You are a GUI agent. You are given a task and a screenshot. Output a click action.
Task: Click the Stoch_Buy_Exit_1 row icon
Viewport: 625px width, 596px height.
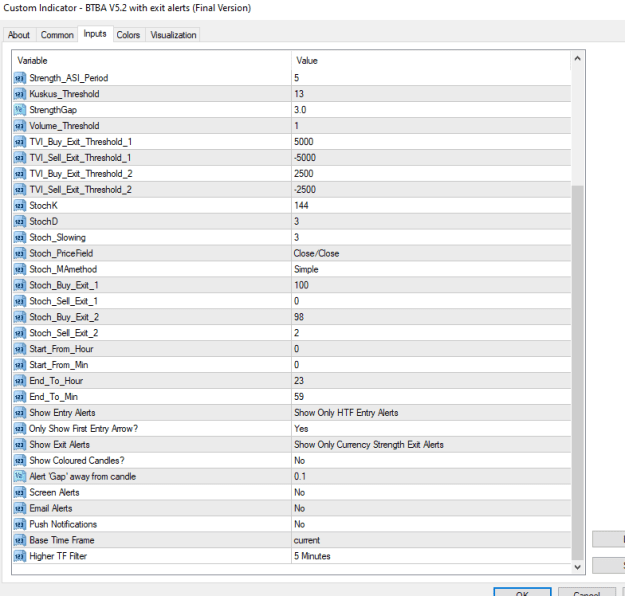coord(20,285)
